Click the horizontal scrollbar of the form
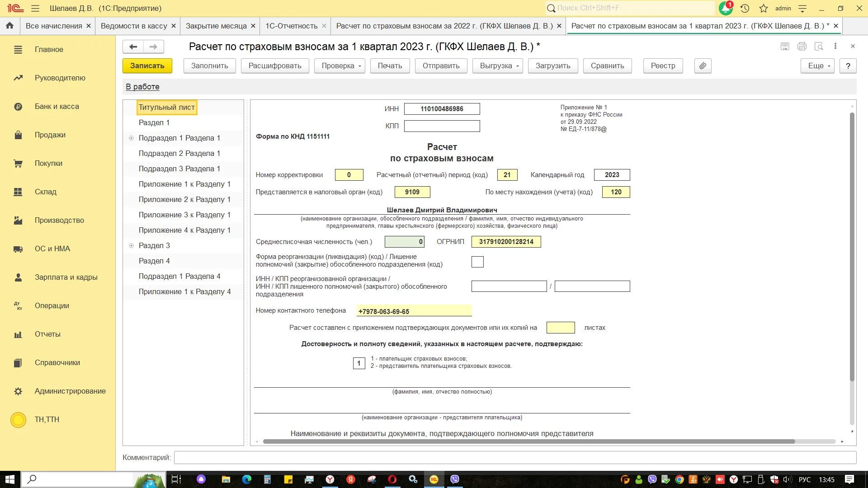Image resolution: width=868 pixels, height=488 pixels. 528,441
